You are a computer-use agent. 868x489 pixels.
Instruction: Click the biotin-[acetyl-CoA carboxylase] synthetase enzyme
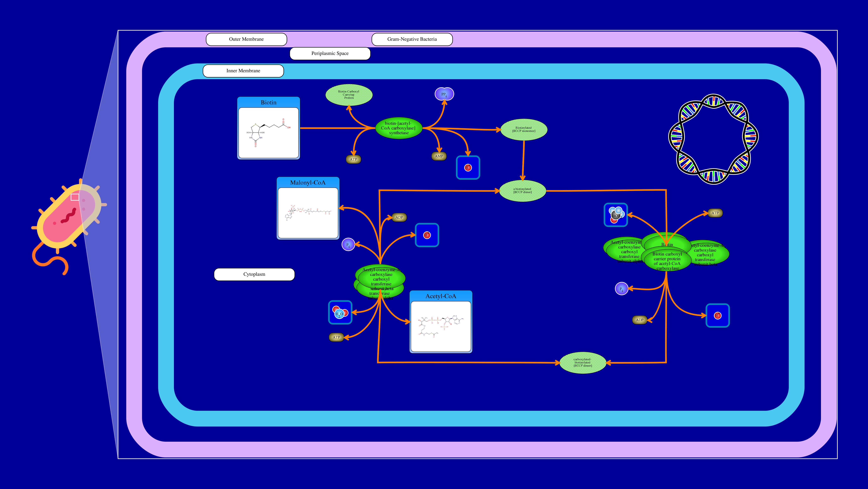[399, 128]
